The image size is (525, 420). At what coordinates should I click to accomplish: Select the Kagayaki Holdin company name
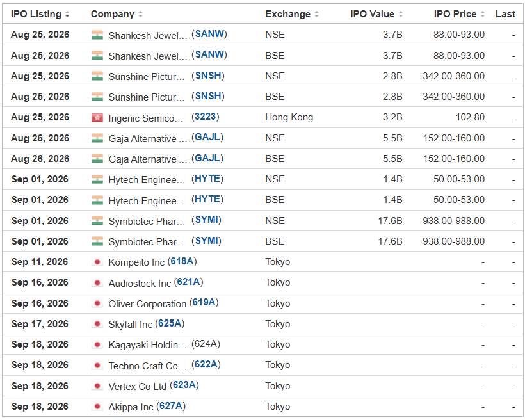148,345
